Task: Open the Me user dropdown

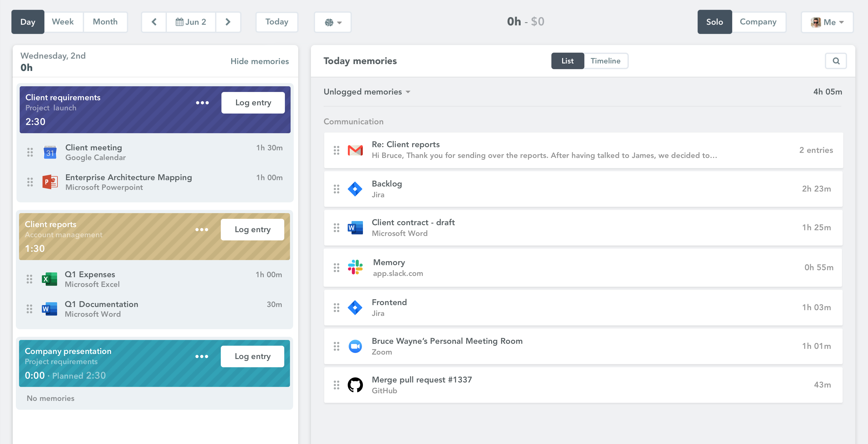Action: pyautogui.click(x=827, y=22)
